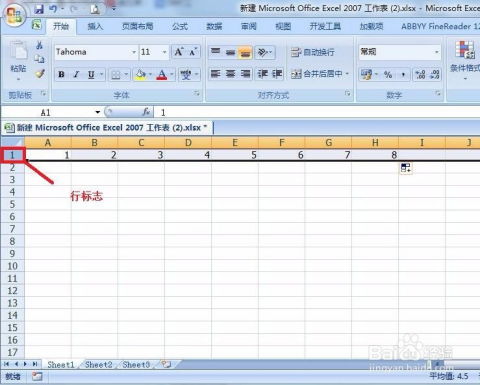
Task: Align text to bottom of cell
Action: [x=245, y=52]
